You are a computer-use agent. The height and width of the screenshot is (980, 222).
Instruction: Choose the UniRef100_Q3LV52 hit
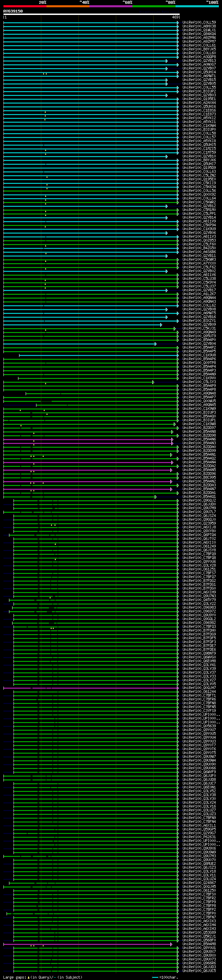click(x=199, y=791)
